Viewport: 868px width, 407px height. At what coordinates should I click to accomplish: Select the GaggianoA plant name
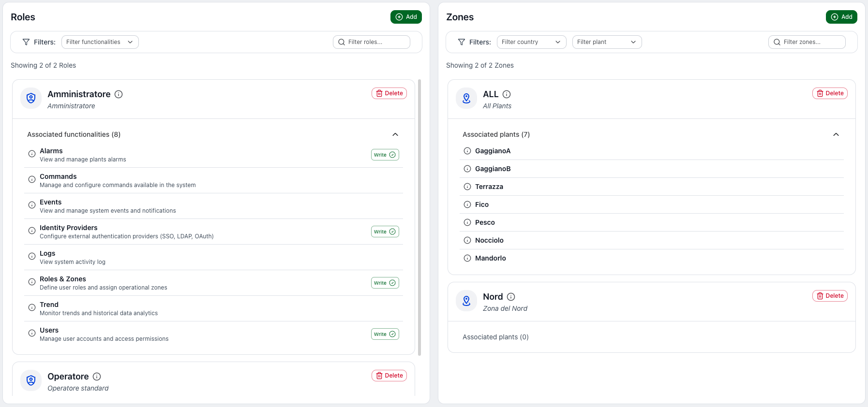tap(493, 151)
